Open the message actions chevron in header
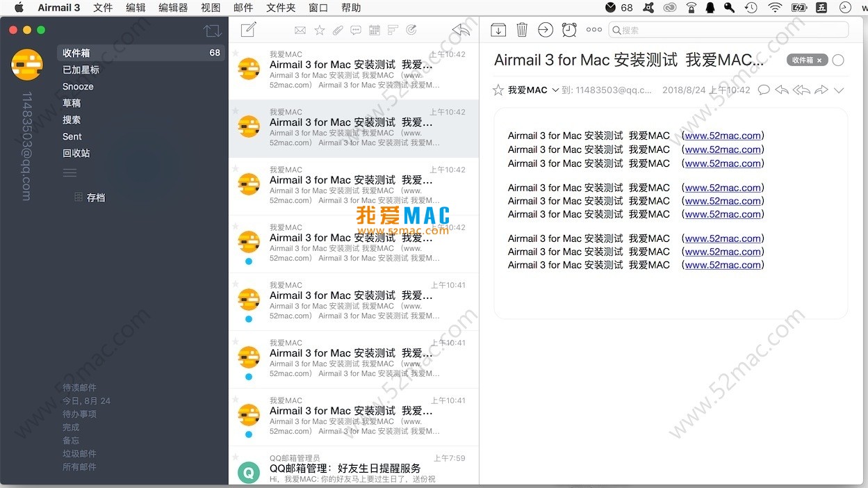 pyautogui.click(x=839, y=90)
